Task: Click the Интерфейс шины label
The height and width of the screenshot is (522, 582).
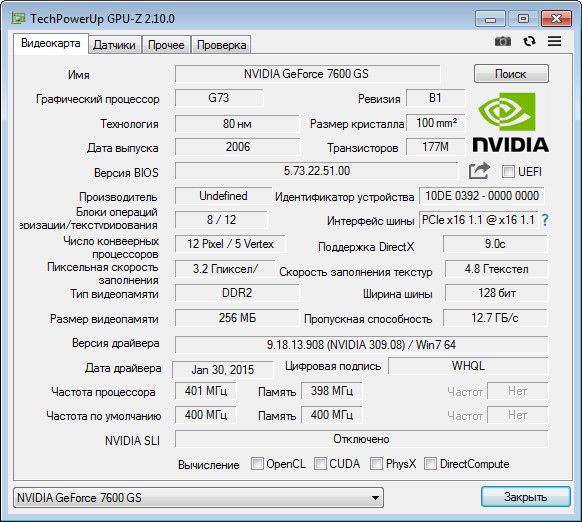Action: 370,221
